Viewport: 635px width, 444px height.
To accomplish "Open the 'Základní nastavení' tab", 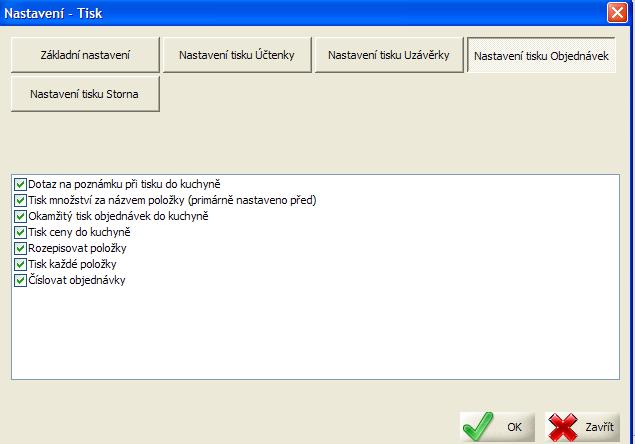I will coord(85,55).
